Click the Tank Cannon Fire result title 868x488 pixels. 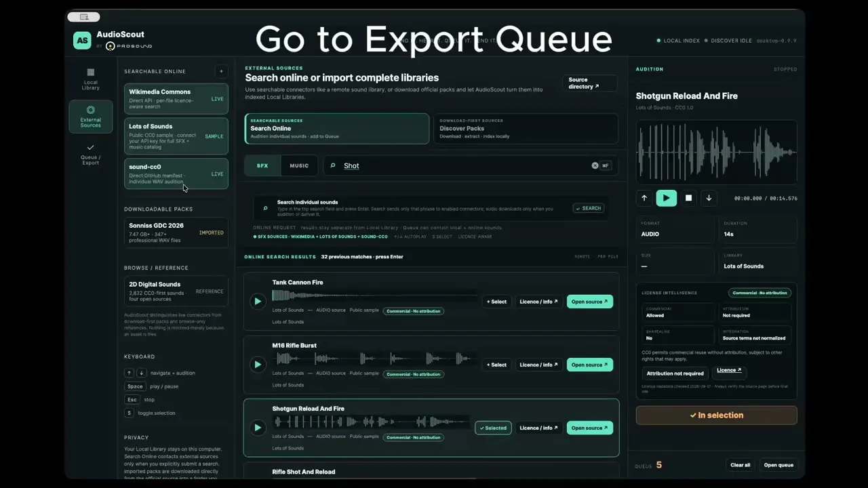click(298, 283)
